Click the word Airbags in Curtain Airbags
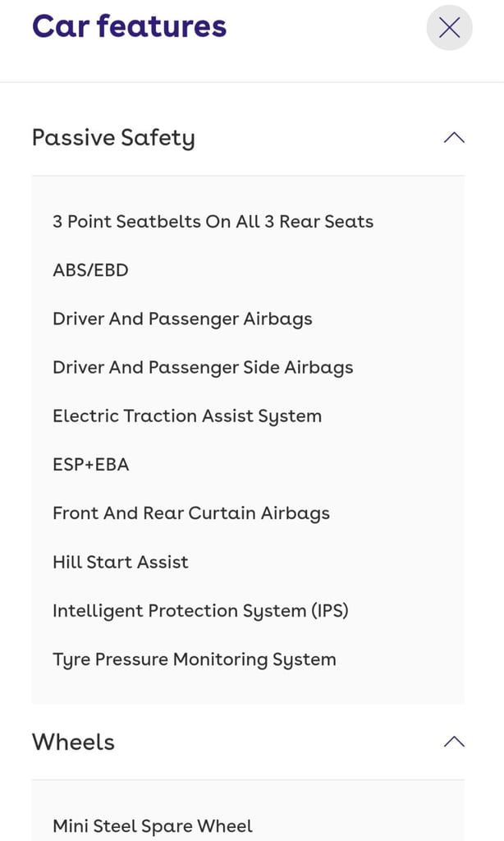Screen dimensions: 504x841 (x=296, y=513)
